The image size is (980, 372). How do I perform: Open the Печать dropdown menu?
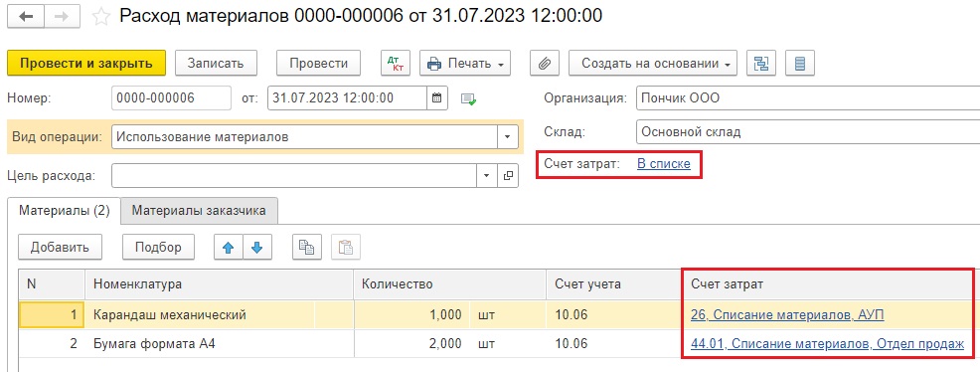(465, 63)
